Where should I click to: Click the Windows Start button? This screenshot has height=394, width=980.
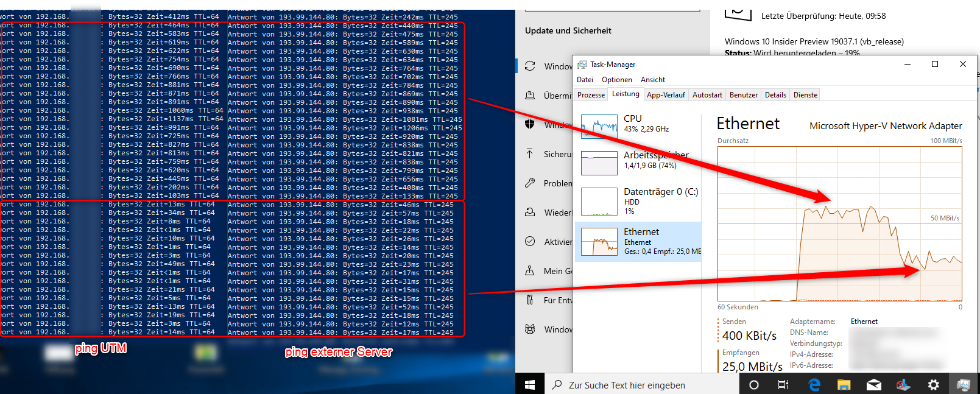point(530,385)
